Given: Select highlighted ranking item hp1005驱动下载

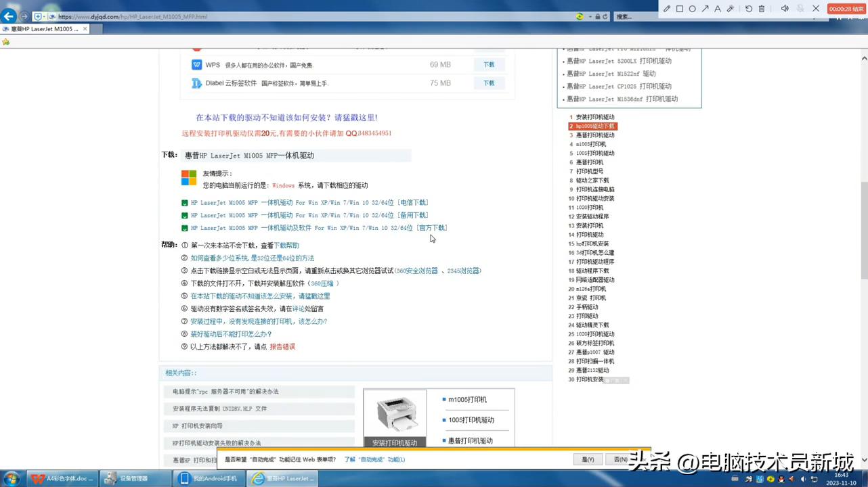Looking at the screenshot, I should coord(595,126).
